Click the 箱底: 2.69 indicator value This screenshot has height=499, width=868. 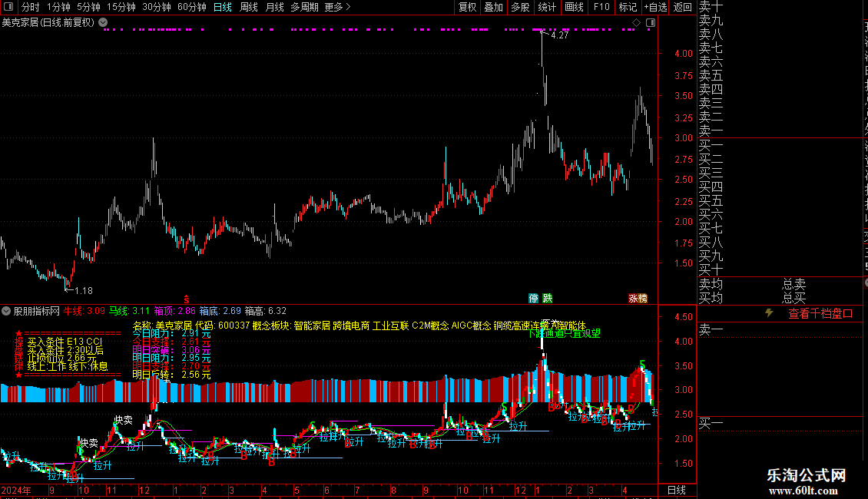[x=220, y=312]
